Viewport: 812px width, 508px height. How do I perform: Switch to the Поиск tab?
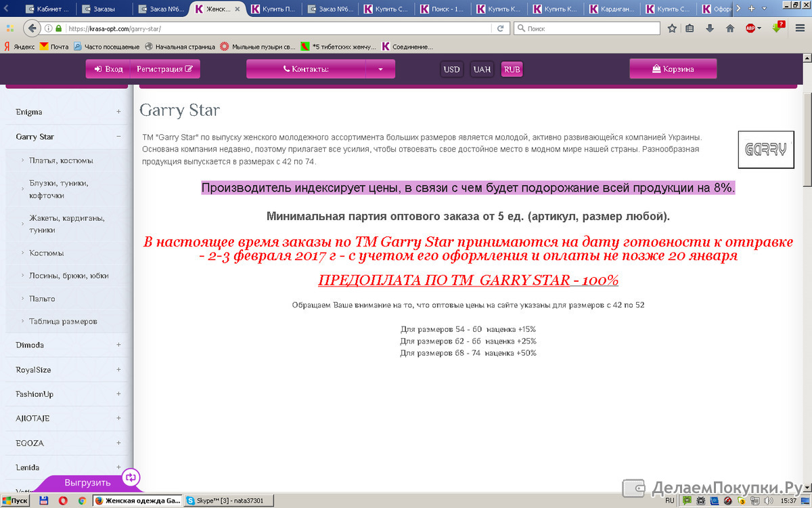(x=444, y=9)
